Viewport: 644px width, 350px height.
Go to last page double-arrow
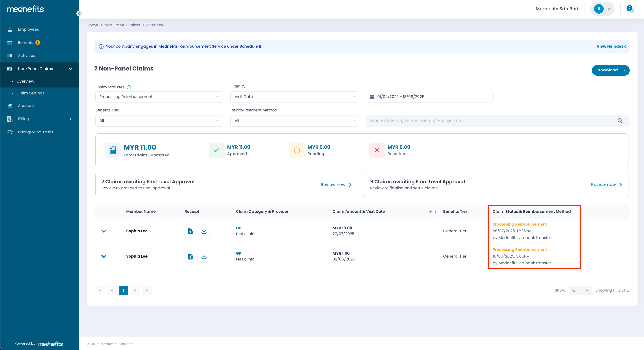coord(147,290)
